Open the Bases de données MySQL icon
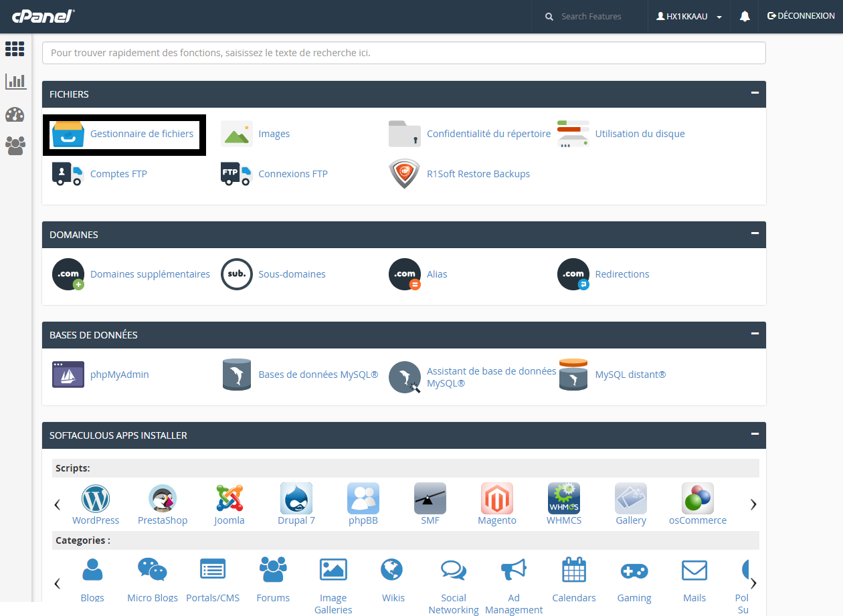The height and width of the screenshot is (616, 843). click(237, 375)
